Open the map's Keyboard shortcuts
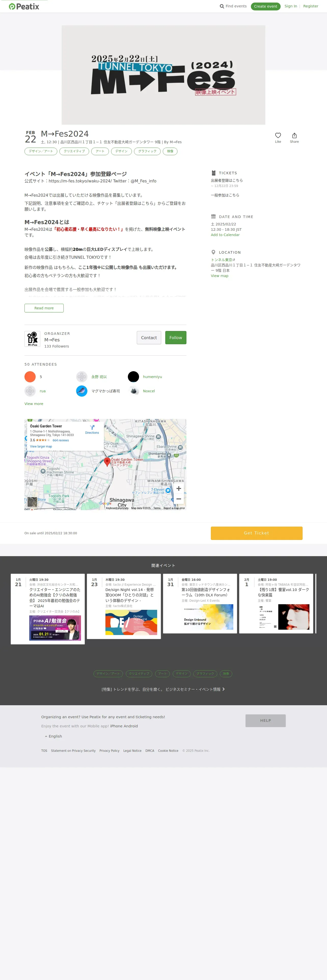 tap(117, 508)
